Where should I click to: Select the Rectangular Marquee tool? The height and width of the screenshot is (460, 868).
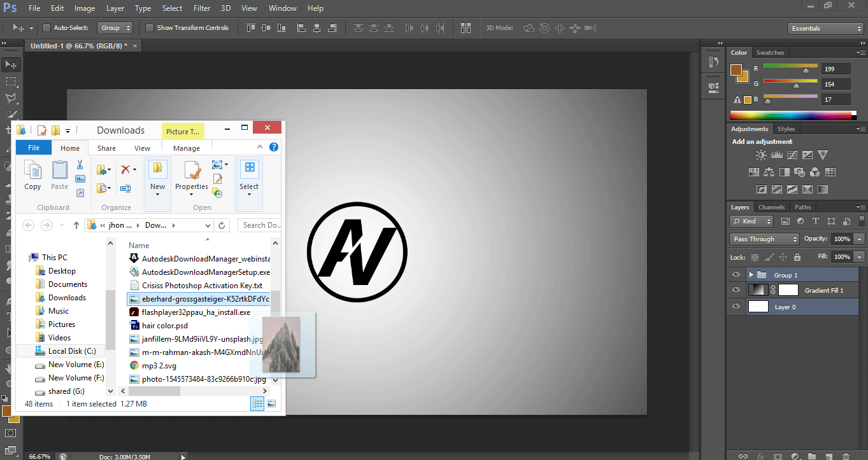point(11,81)
